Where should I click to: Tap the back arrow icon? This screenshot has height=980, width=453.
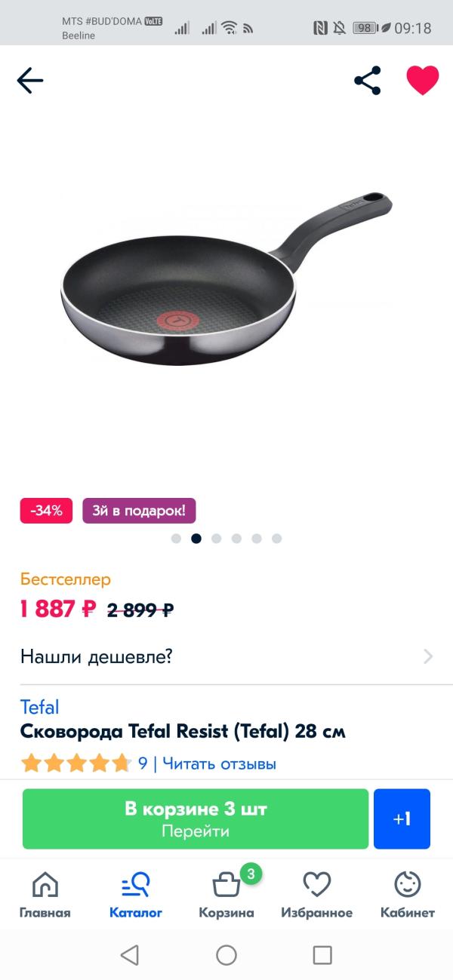coord(30,81)
